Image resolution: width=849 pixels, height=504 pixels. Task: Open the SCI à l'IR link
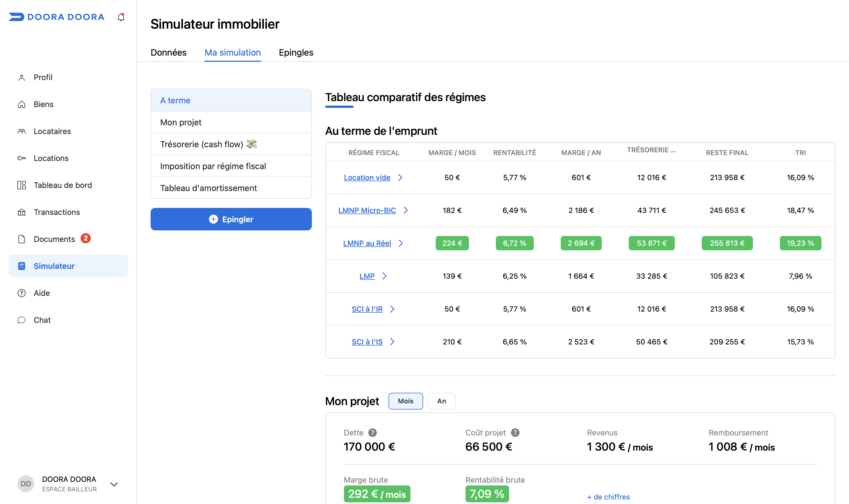click(x=367, y=309)
